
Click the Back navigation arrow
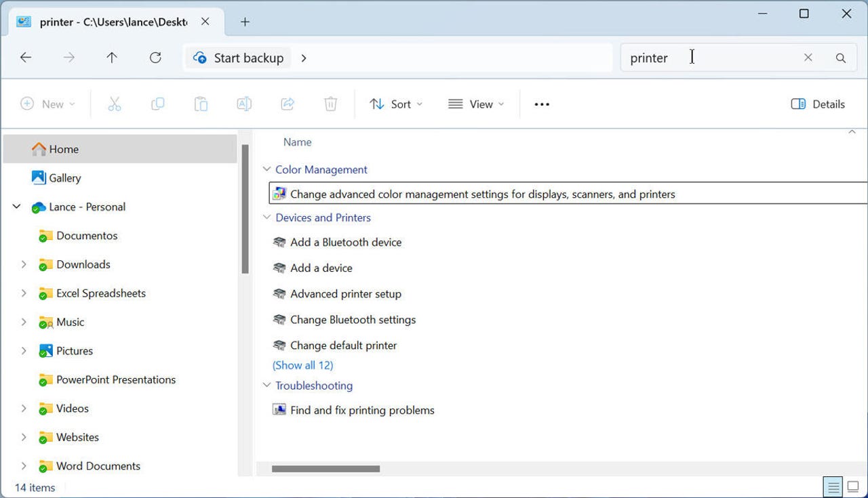coord(26,58)
